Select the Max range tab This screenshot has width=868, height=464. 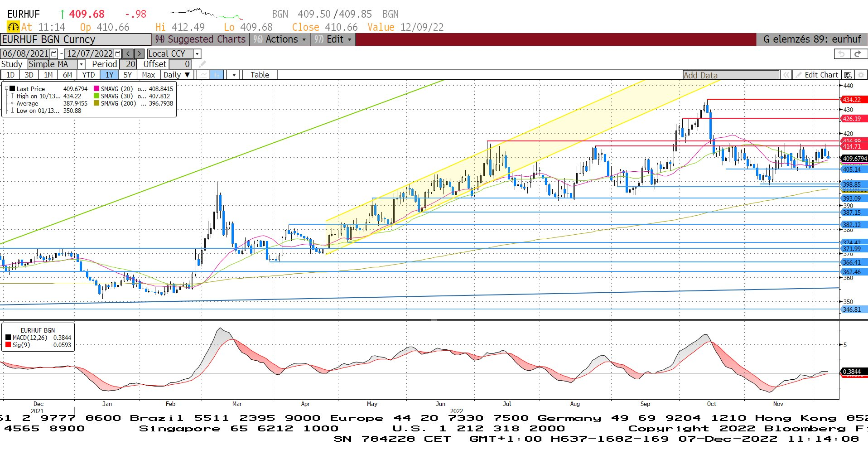tap(148, 75)
